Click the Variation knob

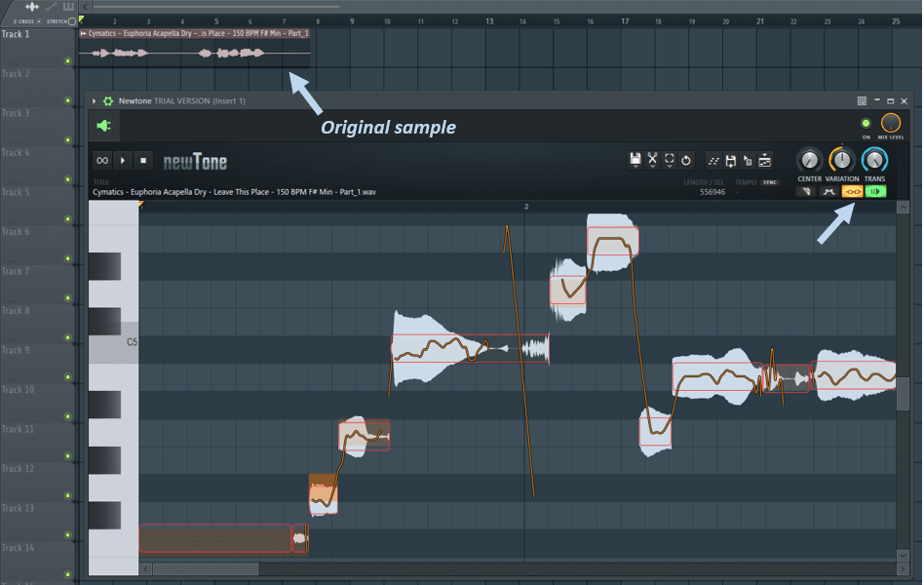click(841, 159)
